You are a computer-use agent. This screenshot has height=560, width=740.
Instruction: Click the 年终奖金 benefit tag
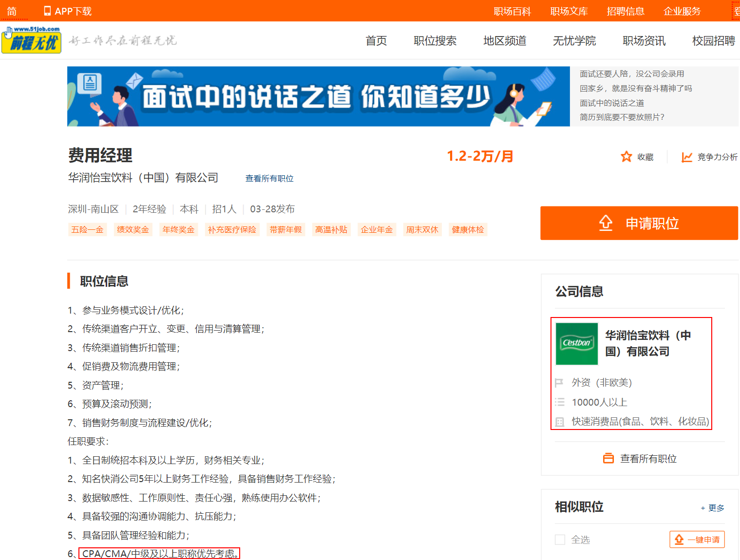[179, 229]
